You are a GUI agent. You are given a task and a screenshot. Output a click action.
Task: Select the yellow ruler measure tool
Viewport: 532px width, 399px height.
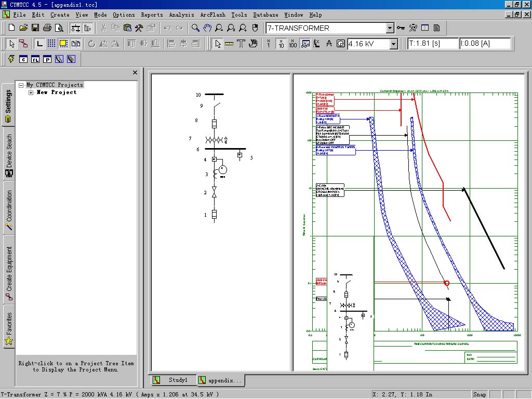pos(229,44)
